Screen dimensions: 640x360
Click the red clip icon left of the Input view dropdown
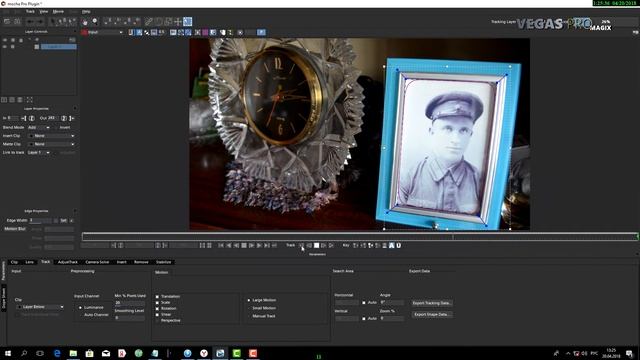point(84,32)
